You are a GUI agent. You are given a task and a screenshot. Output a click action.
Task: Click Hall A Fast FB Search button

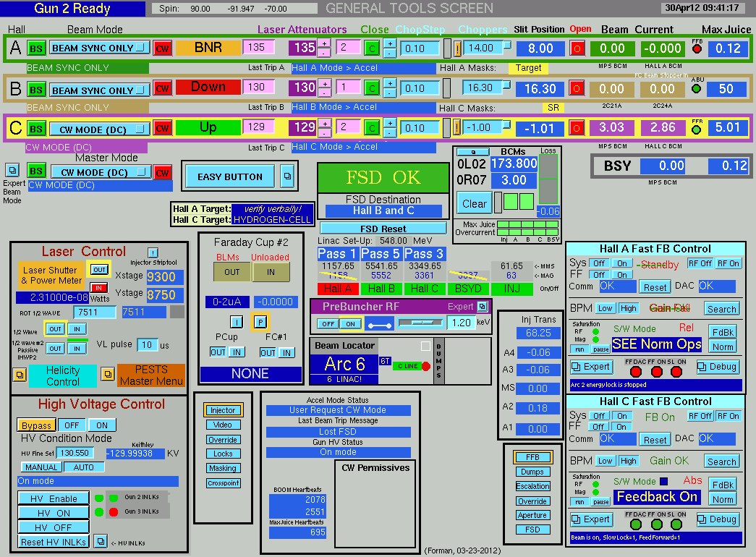point(721,309)
